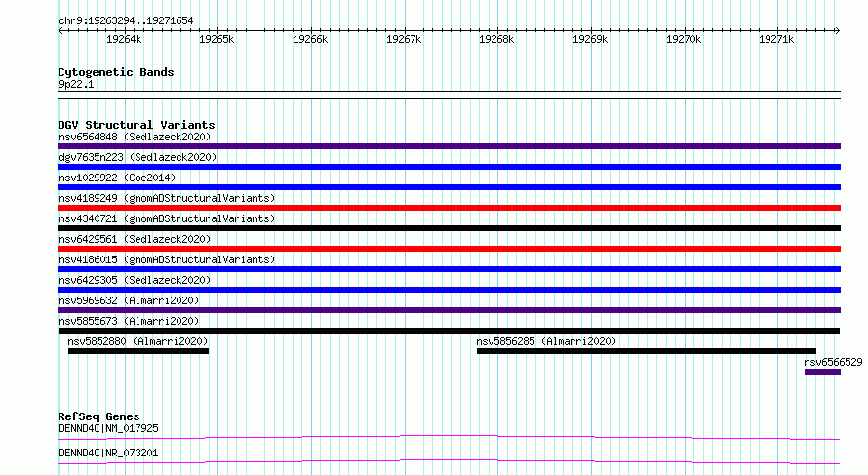Click the right arrowhead of the ruler
Viewport: 868px width, 475px height.
click(x=837, y=30)
